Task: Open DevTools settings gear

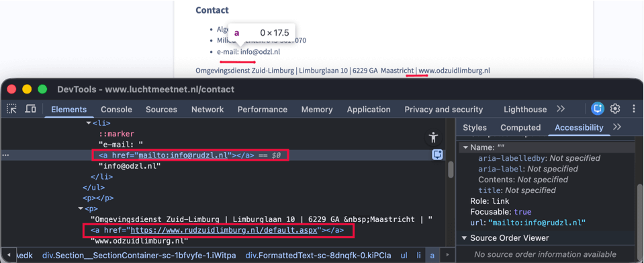Action: click(615, 109)
